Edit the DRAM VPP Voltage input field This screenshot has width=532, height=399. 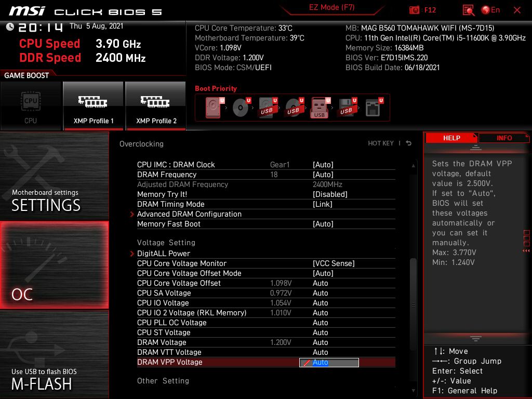(x=329, y=362)
